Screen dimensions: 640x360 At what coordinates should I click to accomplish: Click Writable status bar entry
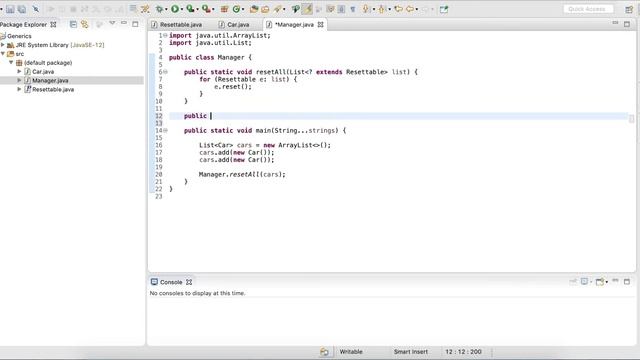351,351
